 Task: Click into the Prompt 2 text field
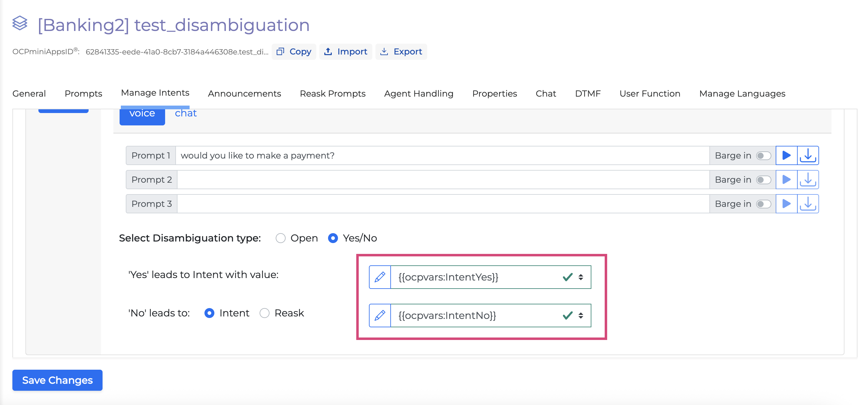pyautogui.click(x=443, y=180)
